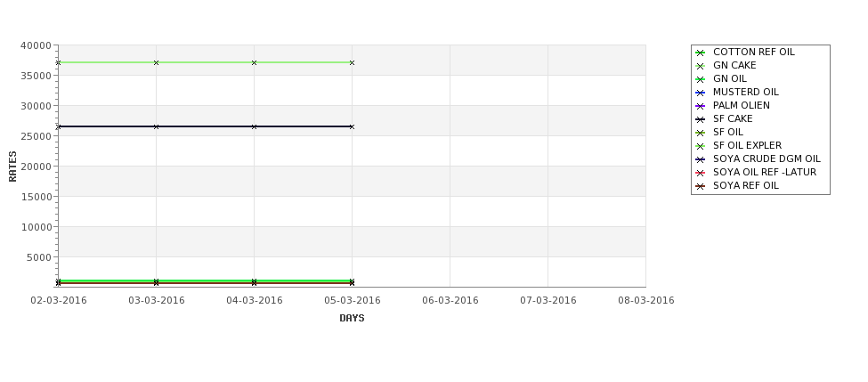Viewport: 868px width, 382px height.
Task: Click the PALM OLIEN legend marker
Action: (700, 106)
